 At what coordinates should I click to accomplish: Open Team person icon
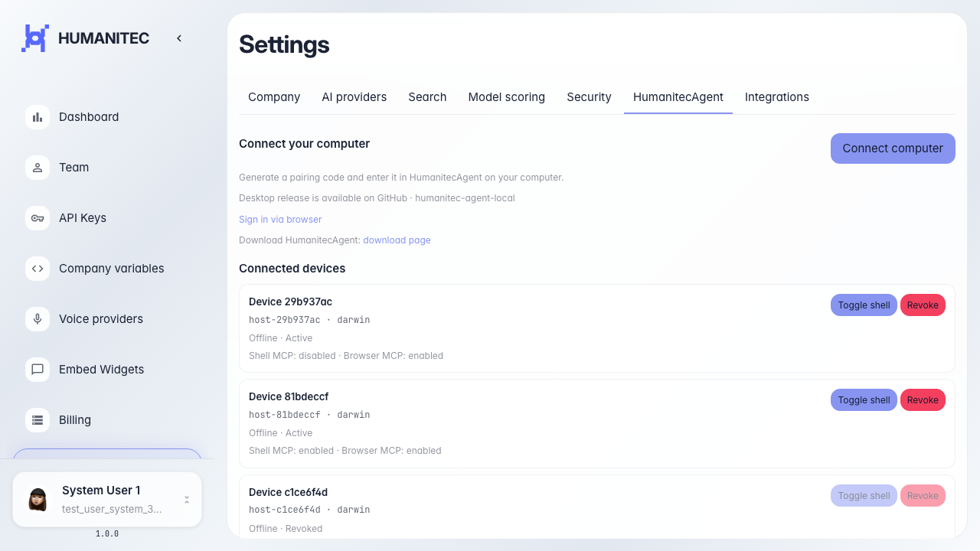pos(38,168)
